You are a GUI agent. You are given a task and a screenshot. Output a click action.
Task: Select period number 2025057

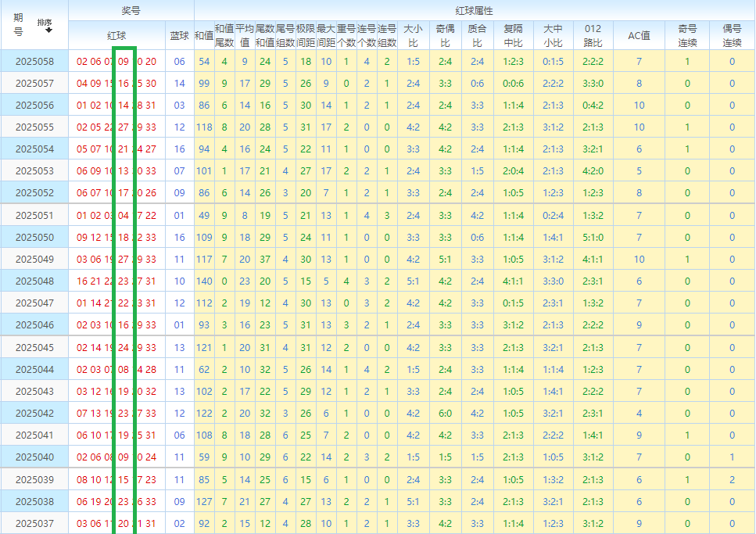(x=34, y=83)
